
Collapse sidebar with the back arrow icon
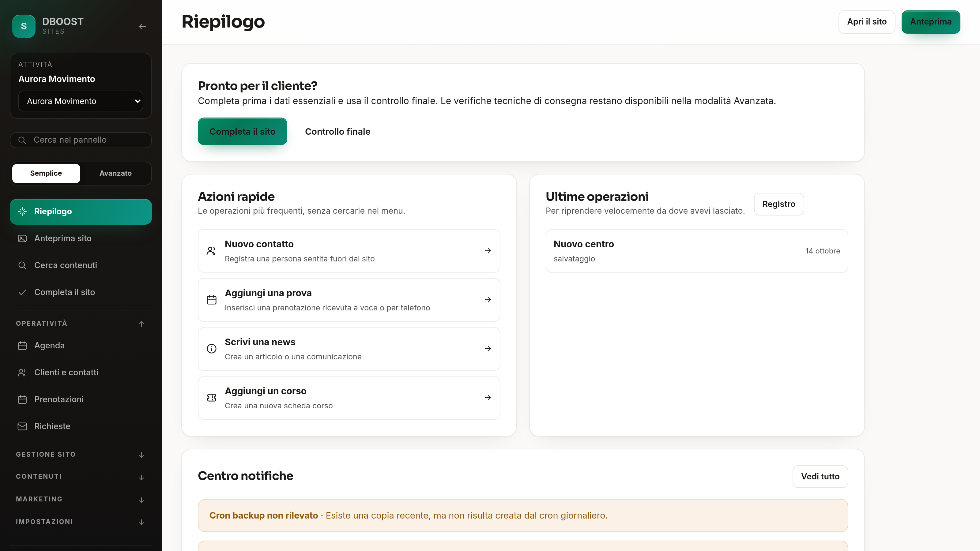tap(142, 27)
